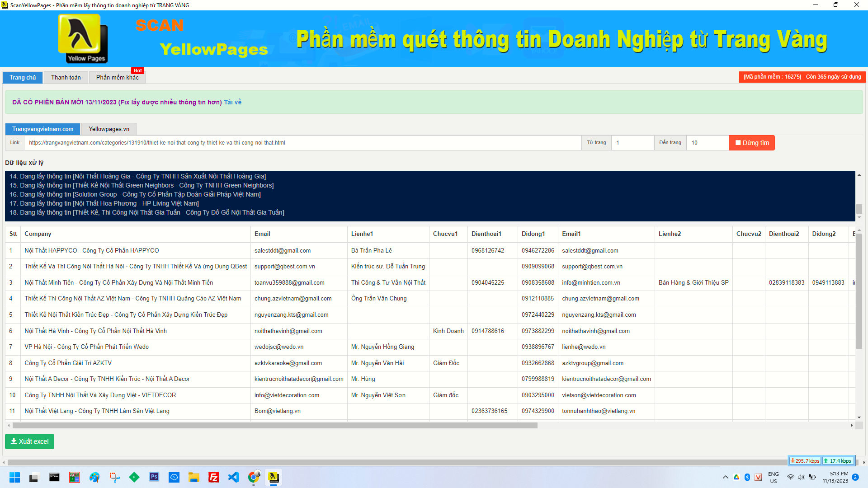Switch input language ENG US
Viewport: 868px width, 488px height.
tap(774, 478)
